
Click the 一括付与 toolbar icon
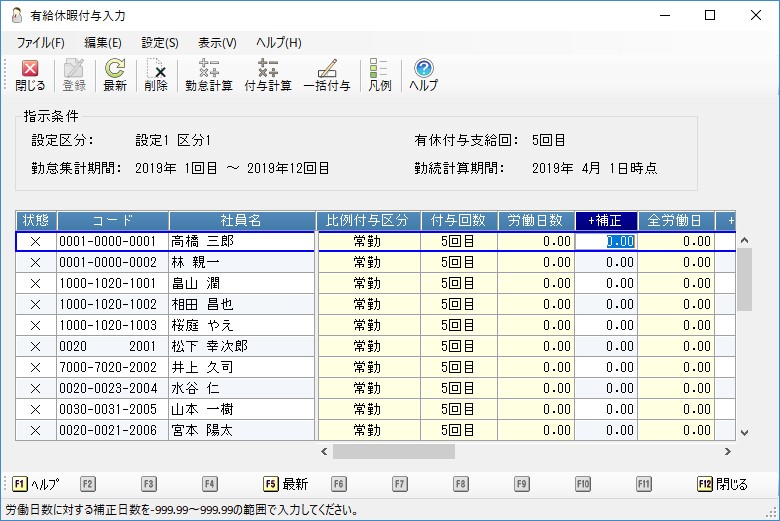coord(327,75)
